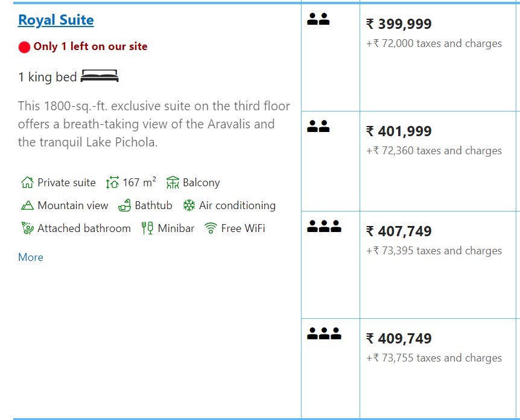Image resolution: width=520 pixels, height=420 pixels.
Task: Click the ₹ 72,000 taxes and charges text
Action: point(434,43)
